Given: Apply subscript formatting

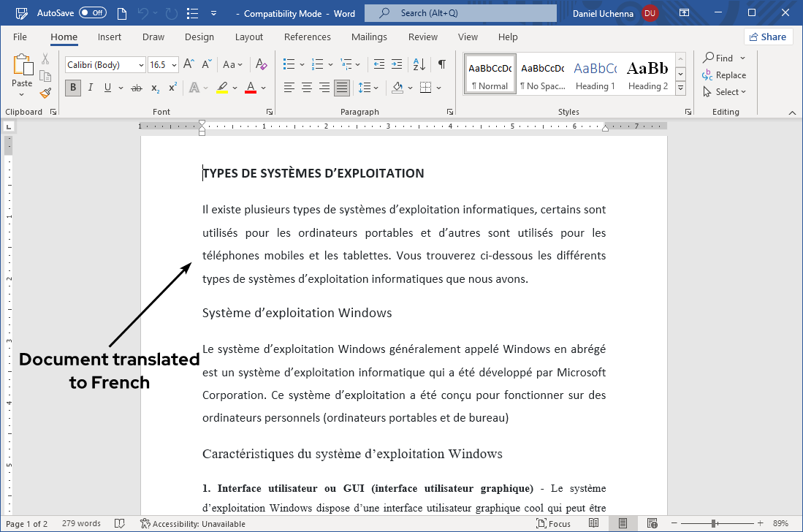Looking at the screenshot, I should (x=155, y=88).
